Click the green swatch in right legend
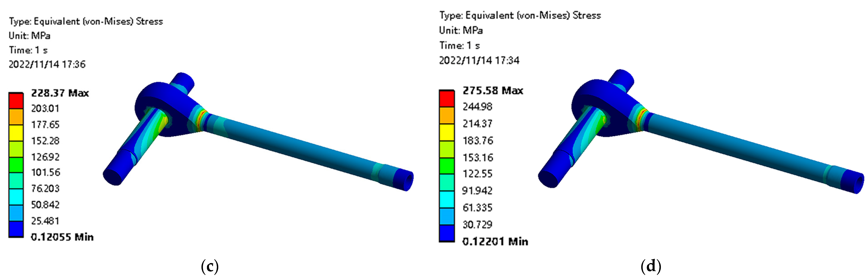This screenshot has width=868, height=280. coord(446,166)
